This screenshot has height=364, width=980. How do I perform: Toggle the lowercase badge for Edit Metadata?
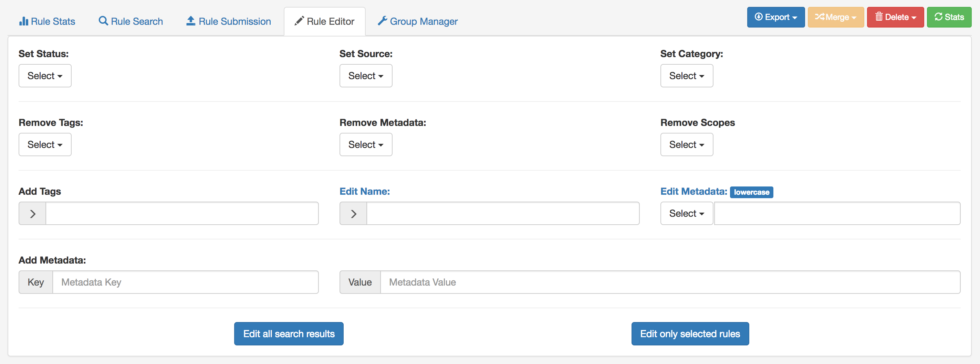(x=751, y=192)
